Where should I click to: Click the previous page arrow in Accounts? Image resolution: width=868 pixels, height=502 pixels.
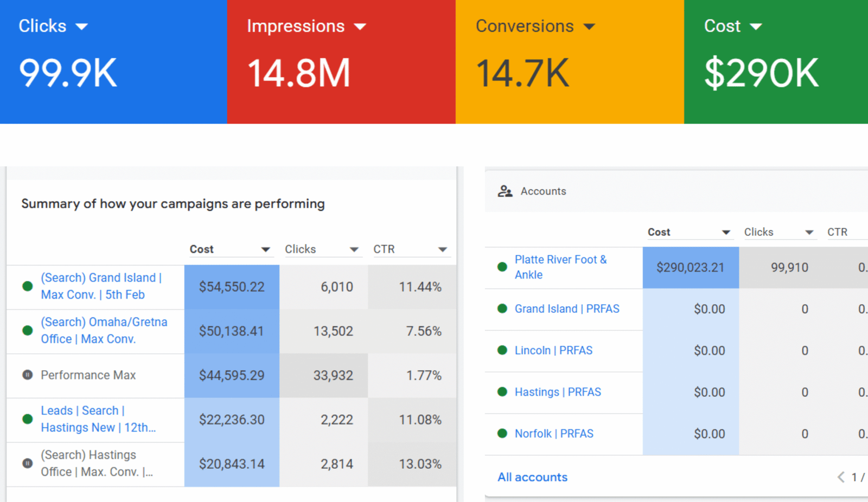point(841,477)
